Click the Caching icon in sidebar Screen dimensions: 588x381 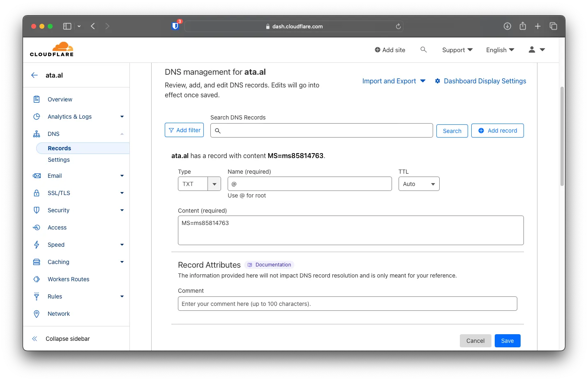(37, 262)
